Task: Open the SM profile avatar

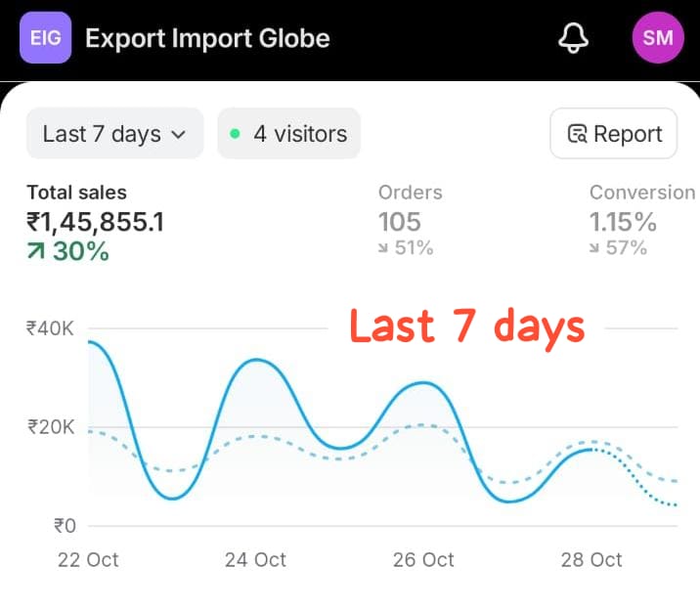Action: pos(658,38)
